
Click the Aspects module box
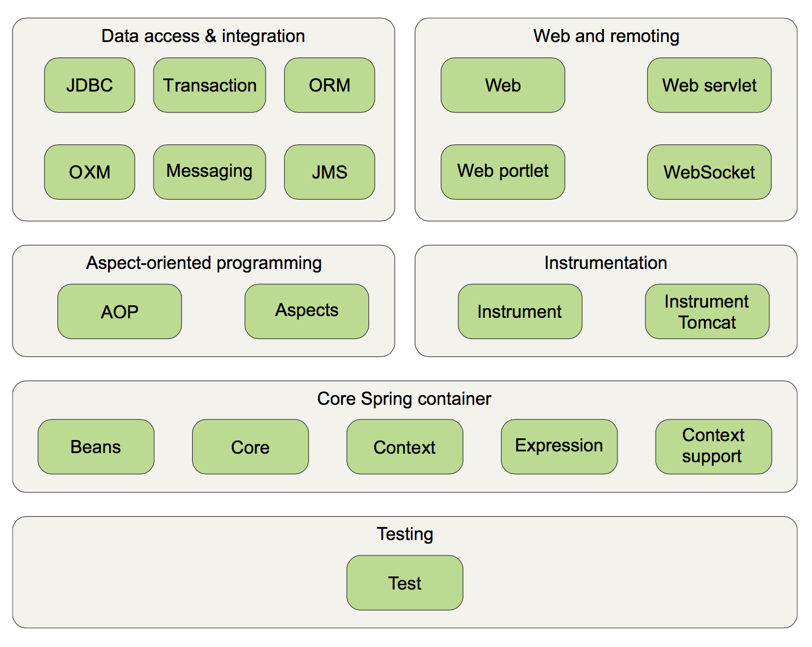(306, 312)
